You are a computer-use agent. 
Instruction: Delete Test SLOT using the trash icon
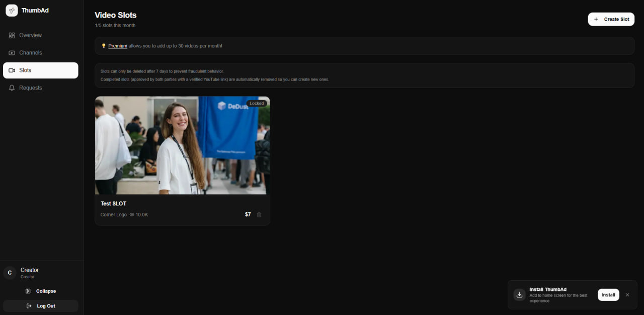coord(259,214)
